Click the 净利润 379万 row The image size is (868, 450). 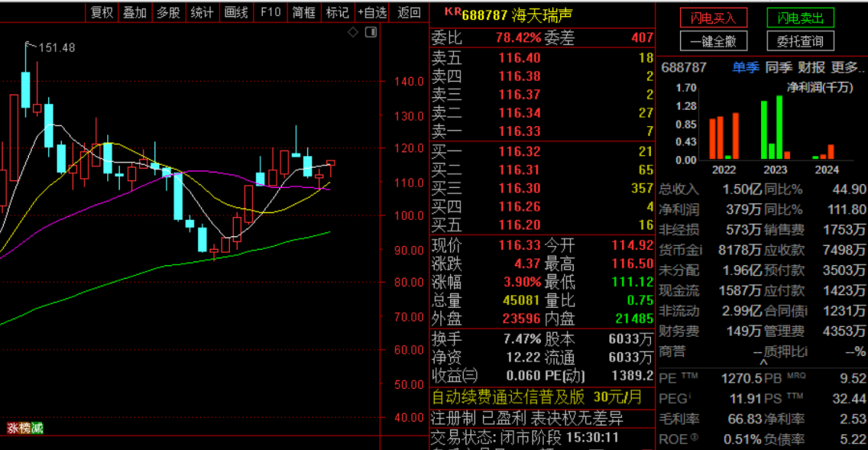[x=710, y=210]
